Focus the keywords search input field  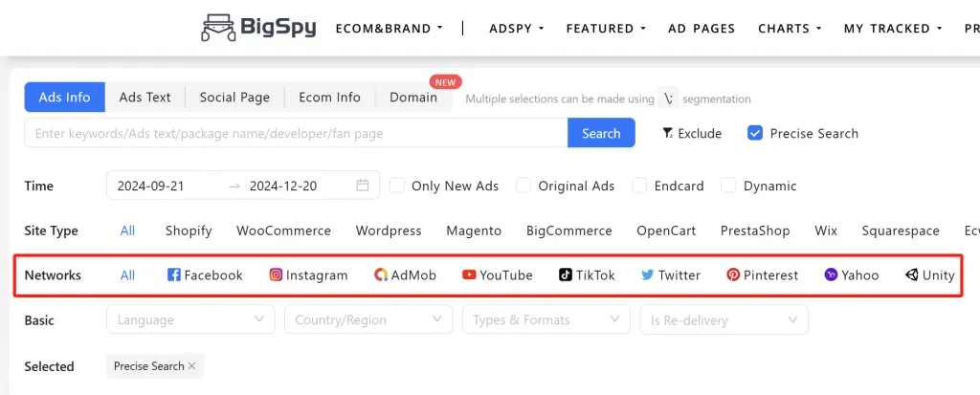[x=296, y=133]
